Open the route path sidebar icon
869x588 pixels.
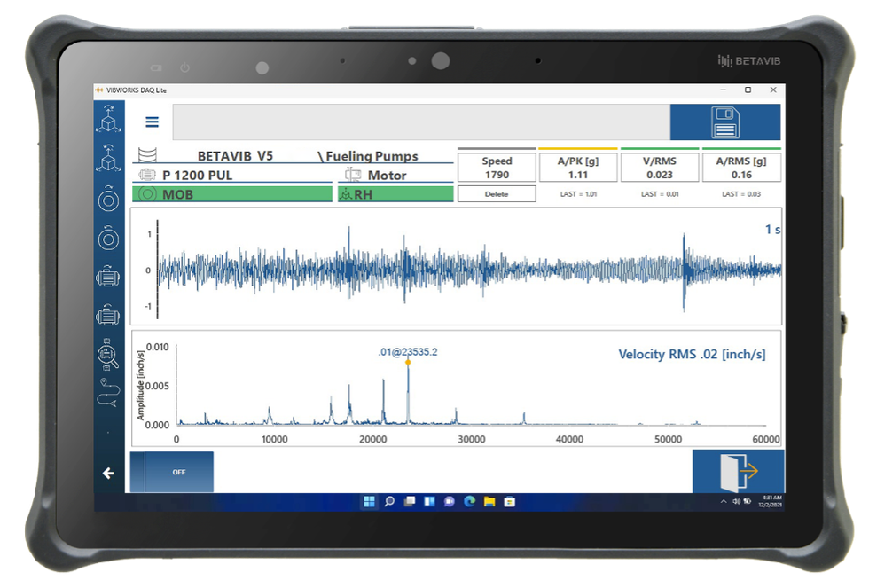tap(108, 392)
